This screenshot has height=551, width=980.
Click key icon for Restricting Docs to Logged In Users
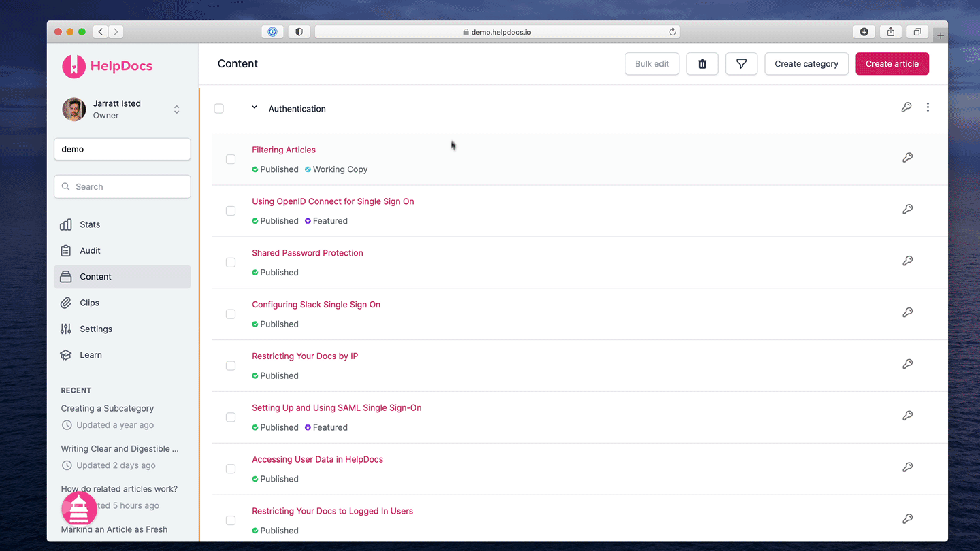click(x=907, y=519)
